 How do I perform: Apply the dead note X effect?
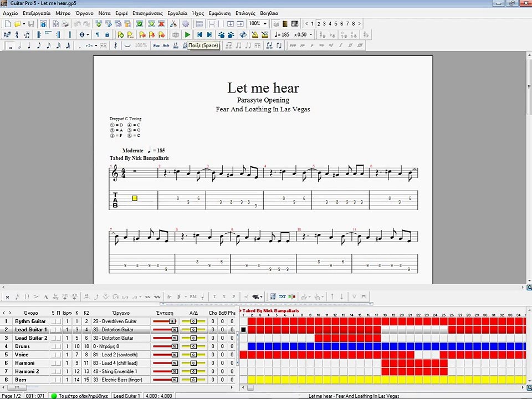(7, 297)
